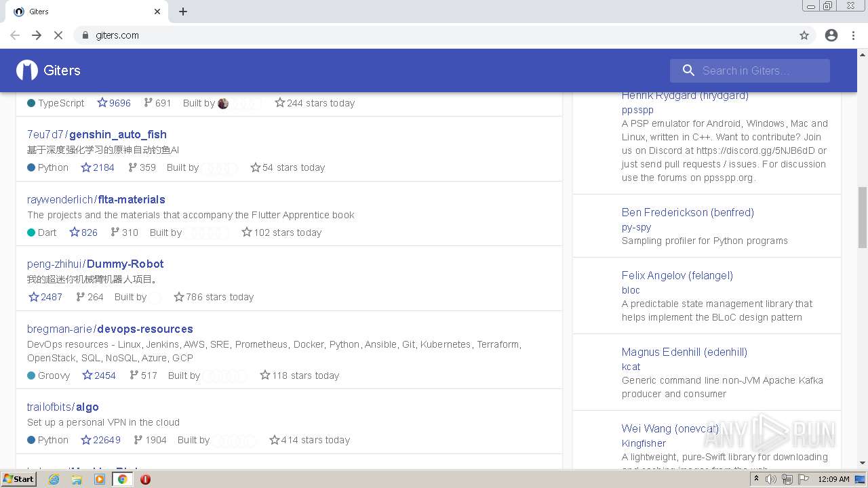Bookmark this page with the star icon
This screenshot has height=488, width=868.
tap(804, 35)
